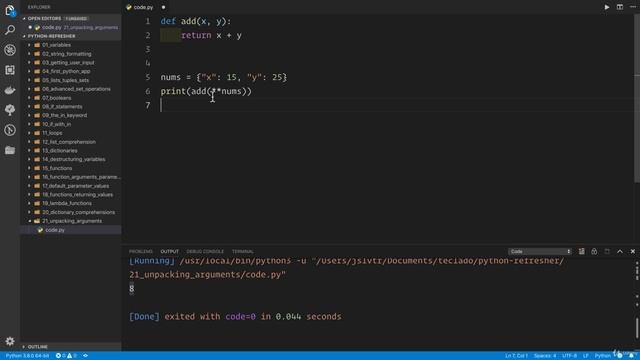The image size is (640, 360).
Task: Open the 03_getting_user_input folder
Action: [x=71, y=62]
